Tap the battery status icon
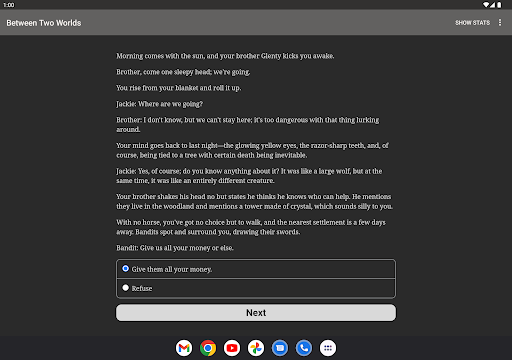Viewport: 512px width, 360px height. tap(499, 5)
